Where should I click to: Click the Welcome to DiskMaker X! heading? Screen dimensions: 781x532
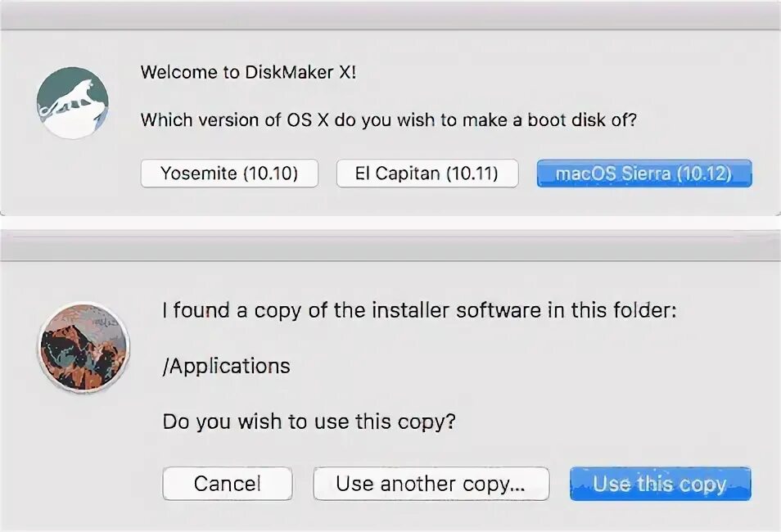pyautogui.click(x=249, y=72)
